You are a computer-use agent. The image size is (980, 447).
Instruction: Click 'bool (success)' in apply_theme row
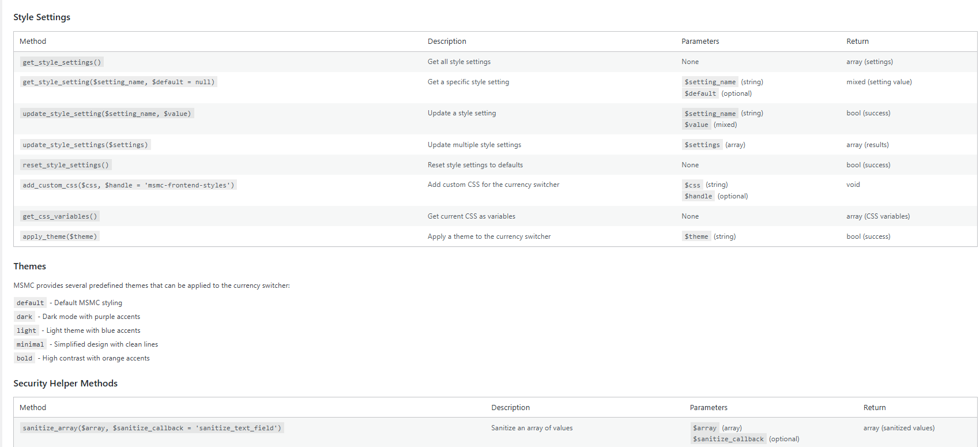868,236
